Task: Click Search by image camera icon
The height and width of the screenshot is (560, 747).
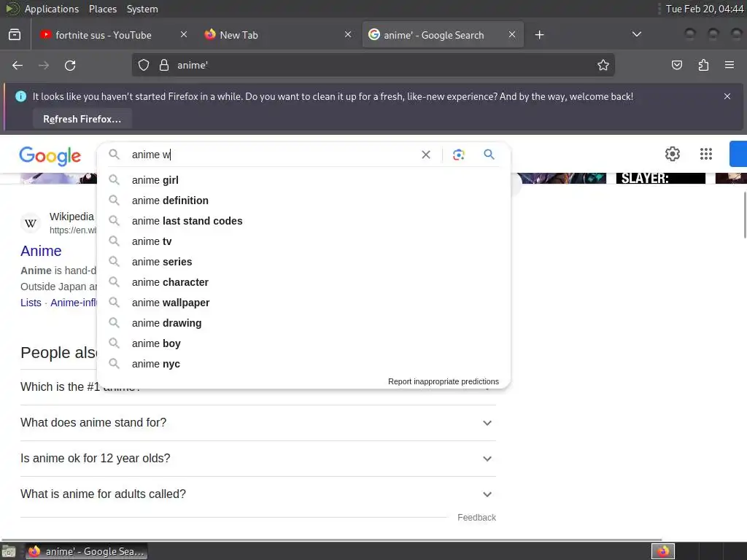Action: click(459, 155)
